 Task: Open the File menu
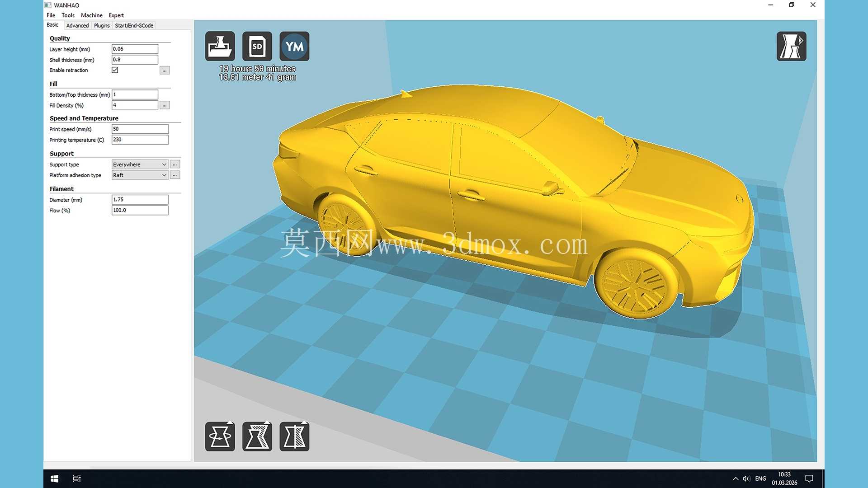coord(51,15)
